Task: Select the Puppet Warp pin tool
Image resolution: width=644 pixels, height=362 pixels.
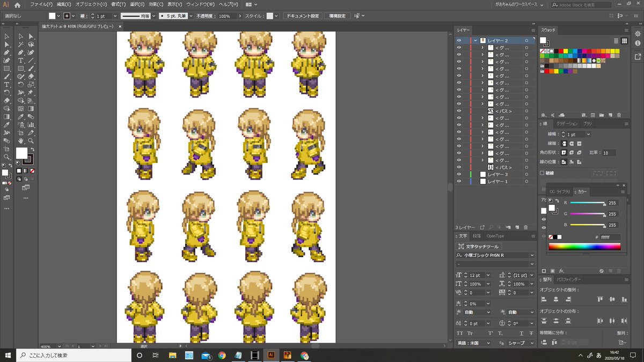Action: 31,92
